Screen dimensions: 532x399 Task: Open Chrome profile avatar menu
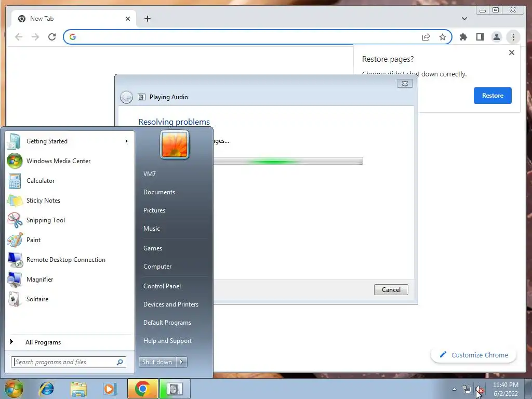click(496, 37)
